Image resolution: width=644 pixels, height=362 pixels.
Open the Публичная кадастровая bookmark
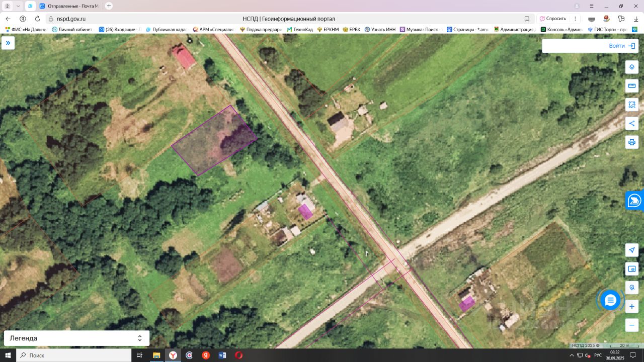click(167, 30)
